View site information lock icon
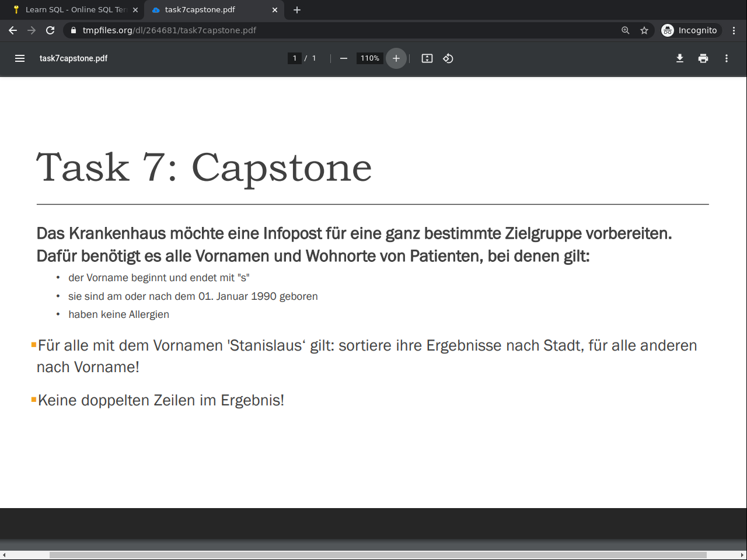Viewport: 747px width, 560px height. (x=74, y=30)
